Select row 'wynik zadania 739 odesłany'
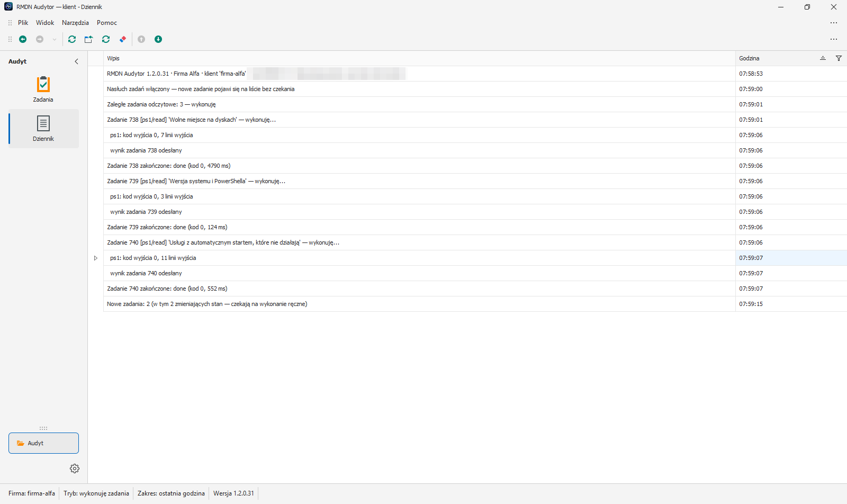The width and height of the screenshot is (847, 504). (x=419, y=212)
